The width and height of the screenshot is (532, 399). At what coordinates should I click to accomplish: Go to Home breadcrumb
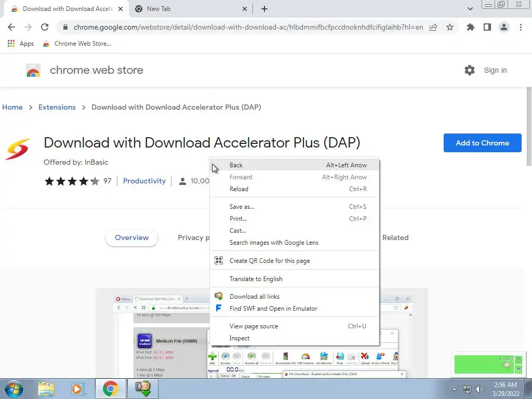pos(12,107)
